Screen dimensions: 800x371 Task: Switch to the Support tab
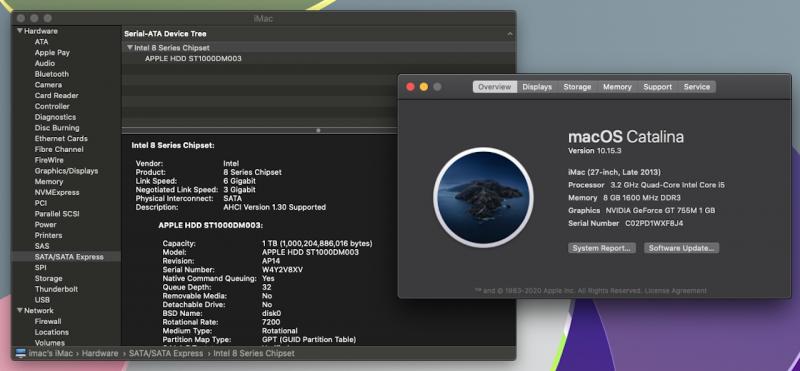(x=657, y=87)
